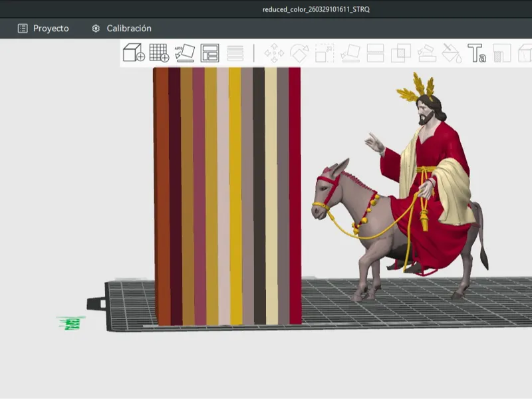Select the Variable layer height icon

click(235, 53)
